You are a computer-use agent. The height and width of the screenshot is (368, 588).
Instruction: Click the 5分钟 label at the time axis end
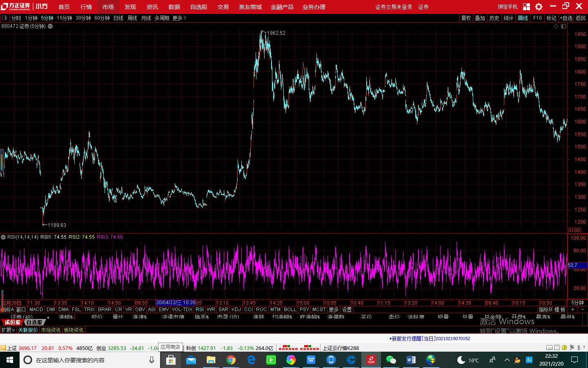(577, 303)
